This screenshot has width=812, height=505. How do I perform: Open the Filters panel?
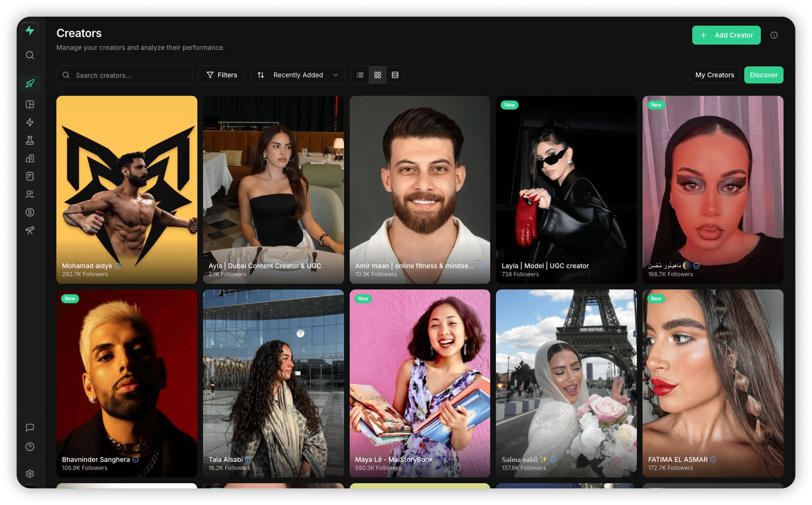tap(222, 75)
